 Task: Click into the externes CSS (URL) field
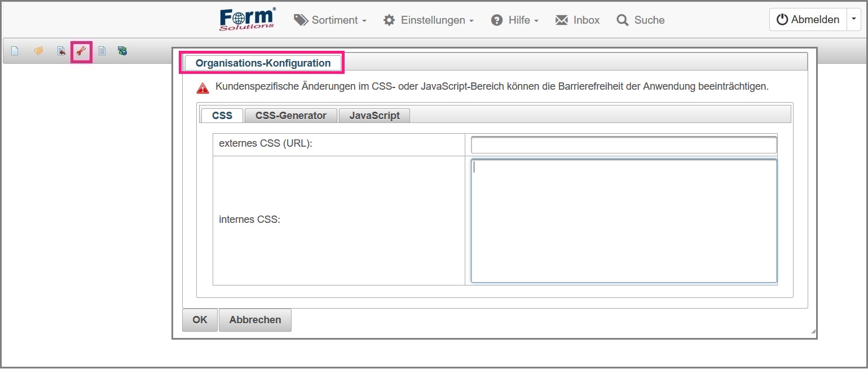click(623, 145)
